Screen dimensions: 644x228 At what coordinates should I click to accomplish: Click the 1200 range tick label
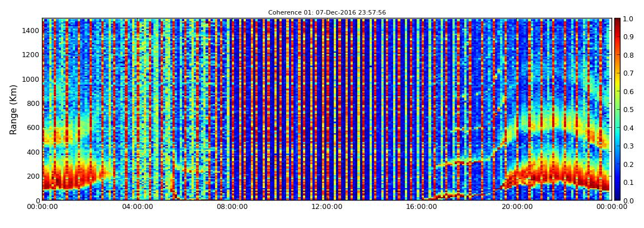(x=31, y=55)
